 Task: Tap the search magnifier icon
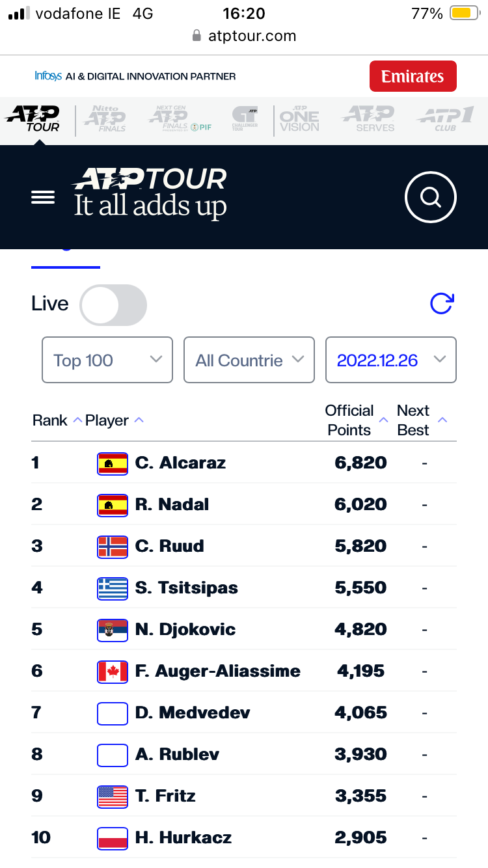[x=430, y=197]
